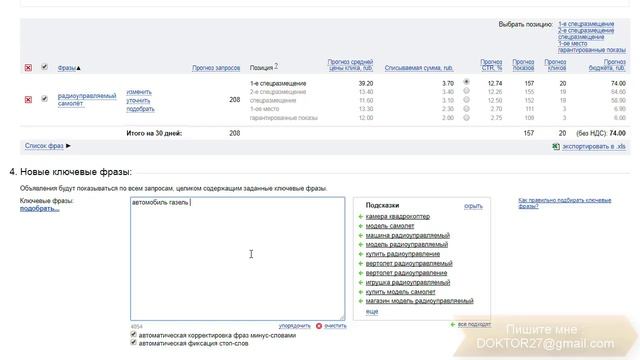Click 'экспортировать в .xls' link

point(594,147)
